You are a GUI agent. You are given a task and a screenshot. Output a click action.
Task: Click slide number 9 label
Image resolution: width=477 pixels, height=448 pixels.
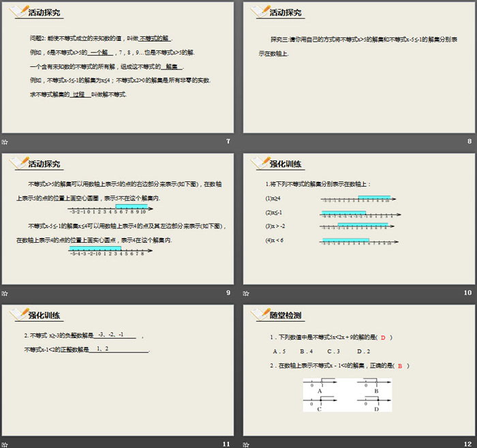click(228, 293)
